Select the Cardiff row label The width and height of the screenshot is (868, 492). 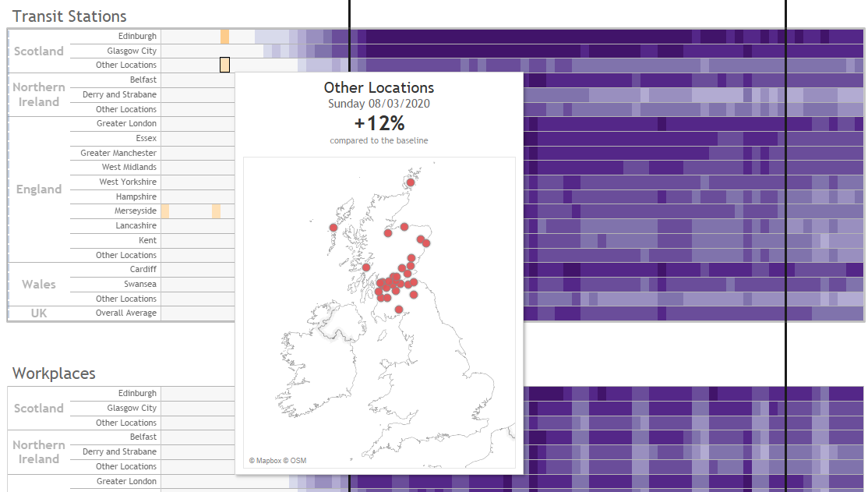tap(143, 269)
